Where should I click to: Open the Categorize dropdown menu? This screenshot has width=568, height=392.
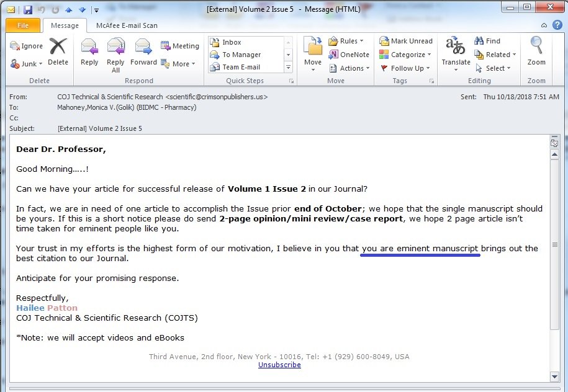click(x=430, y=54)
